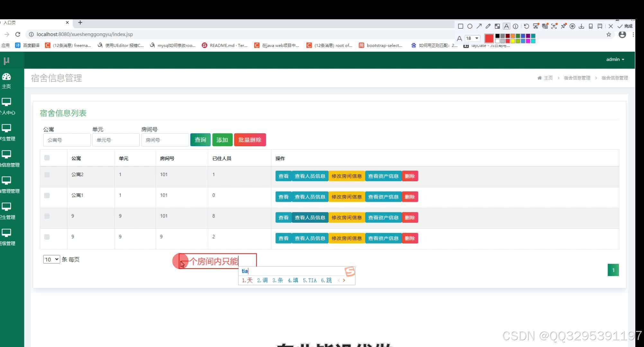Image resolution: width=644 pixels, height=347 pixels.
Task: Check the checkbox for row with 已住人员 8
Action: click(x=47, y=216)
